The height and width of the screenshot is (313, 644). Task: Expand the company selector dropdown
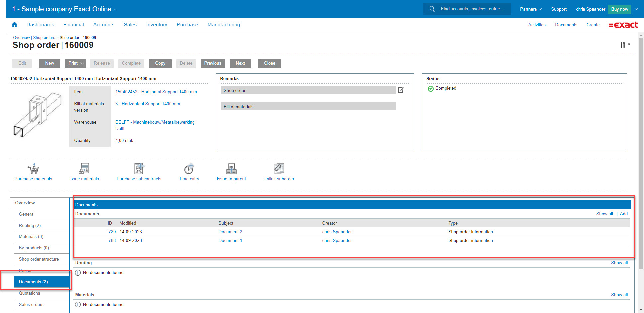pyautogui.click(x=115, y=10)
